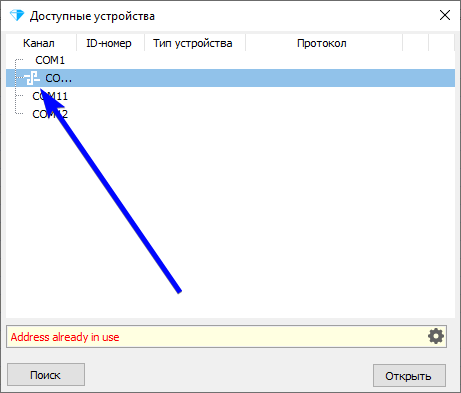Click the Address already in use status field
The width and height of the screenshot is (461, 393).
pyautogui.click(x=226, y=337)
